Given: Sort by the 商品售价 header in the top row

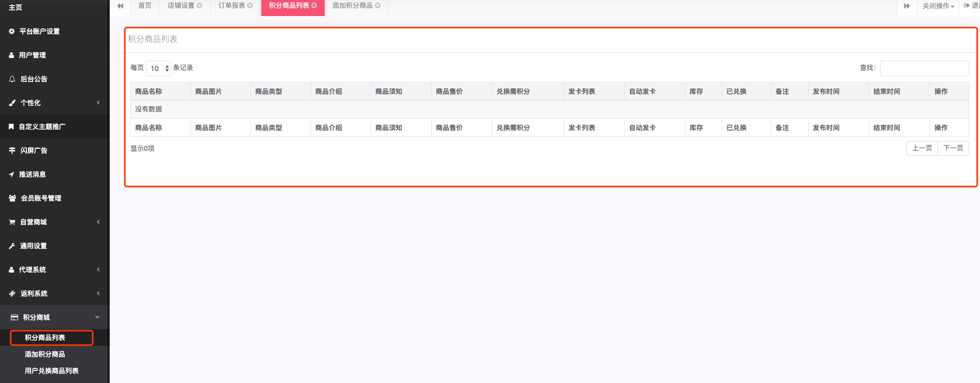Looking at the screenshot, I should (462, 92).
